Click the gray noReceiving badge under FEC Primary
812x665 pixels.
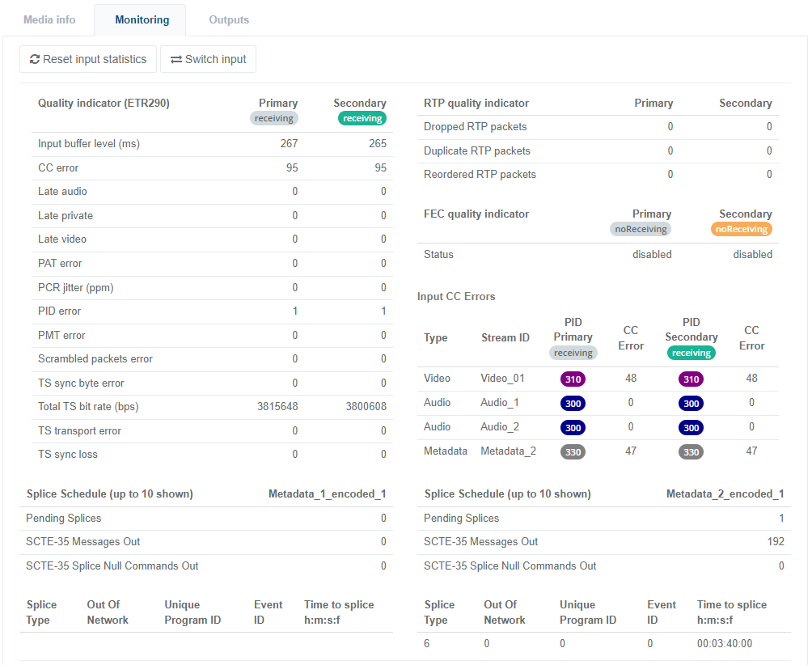point(641,229)
